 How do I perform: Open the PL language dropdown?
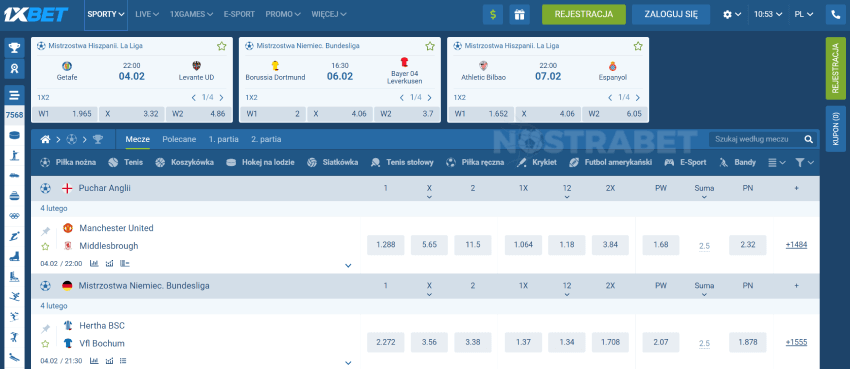click(x=804, y=15)
